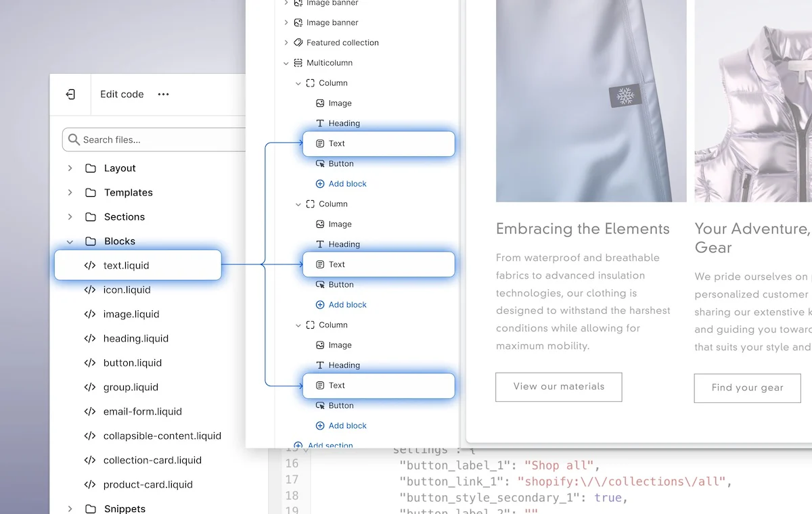This screenshot has height=514, width=812.
Task: Expand the Snippets folder
Action: pyautogui.click(x=70, y=509)
